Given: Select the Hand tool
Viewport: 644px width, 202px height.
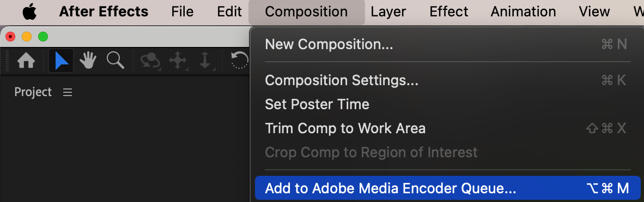Looking at the screenshot, I should coord(88,61).
